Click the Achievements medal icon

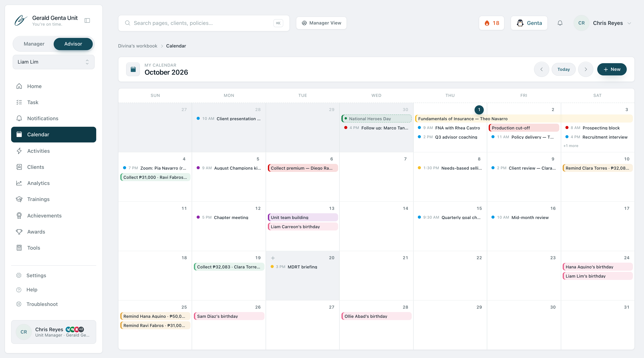point(19,215)
